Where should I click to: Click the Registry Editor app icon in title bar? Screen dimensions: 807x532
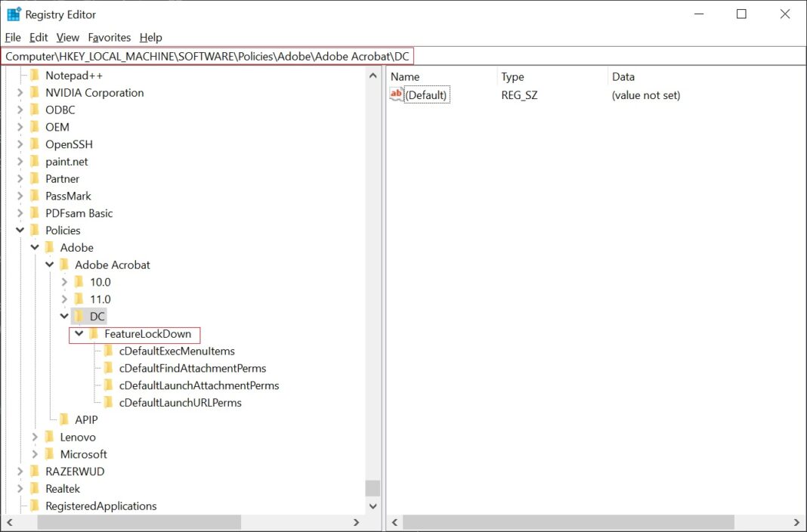(x=14, y=14)
